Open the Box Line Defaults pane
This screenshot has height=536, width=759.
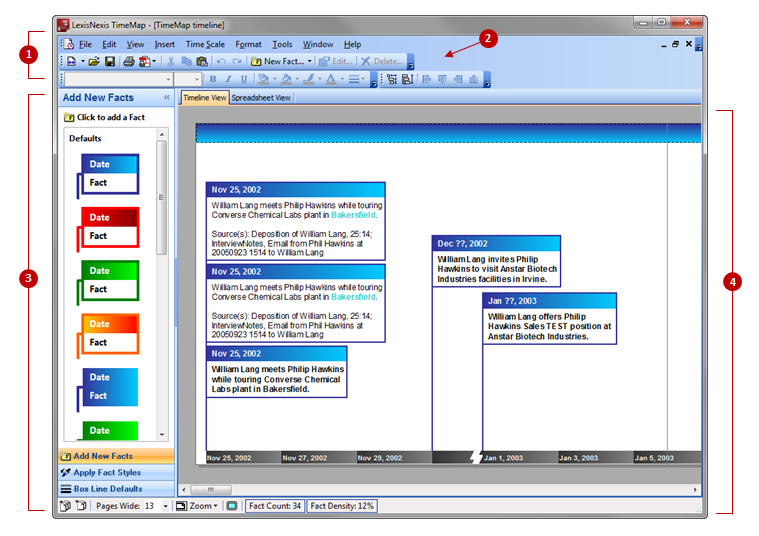[116, 489]
